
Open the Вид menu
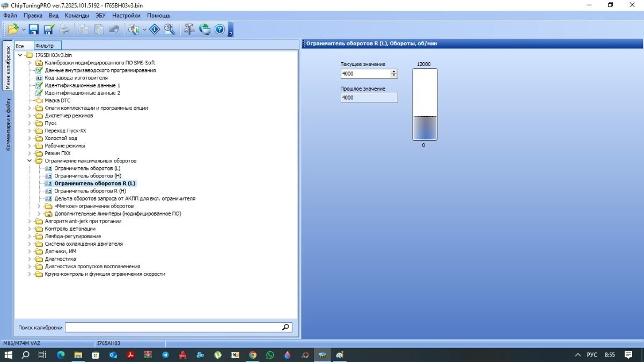pyautogui.click(x=54, y=16)
